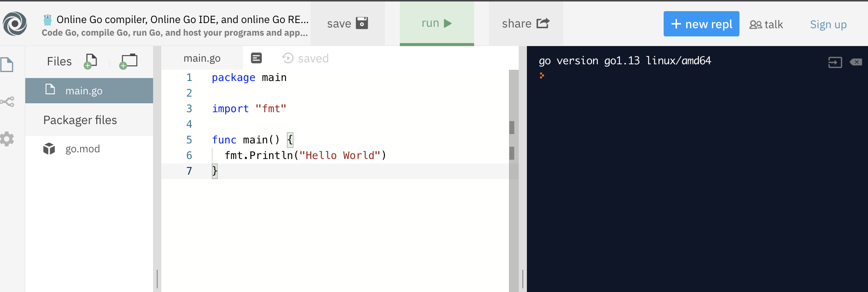The height and width of the screenshot is (292, 868).
Task: Save the program with the save button
Action: pos(348,23)
